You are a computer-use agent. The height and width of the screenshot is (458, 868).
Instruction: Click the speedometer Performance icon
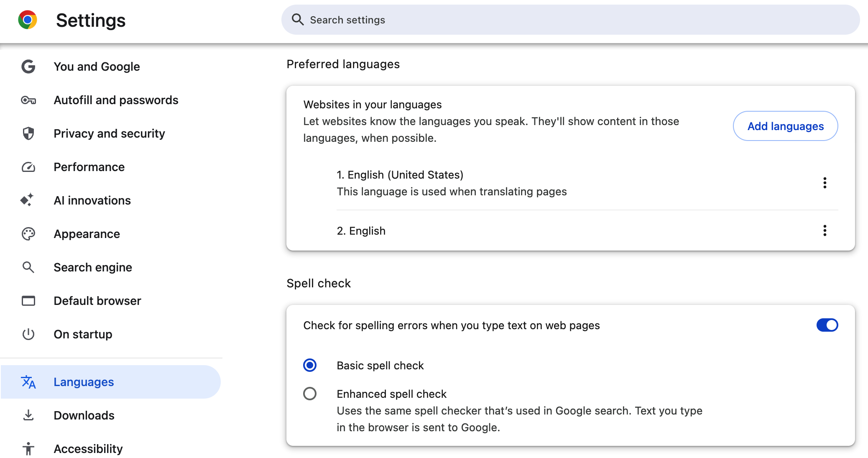(28, 167)
